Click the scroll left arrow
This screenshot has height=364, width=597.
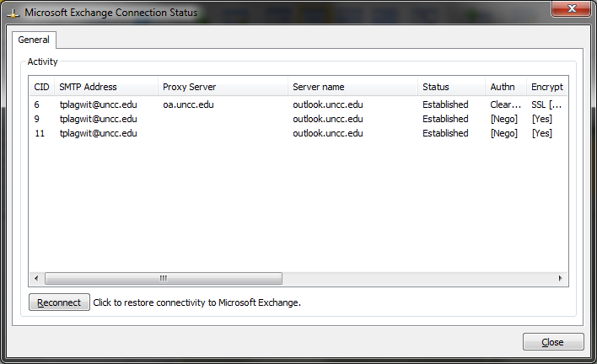coord(36,279)
